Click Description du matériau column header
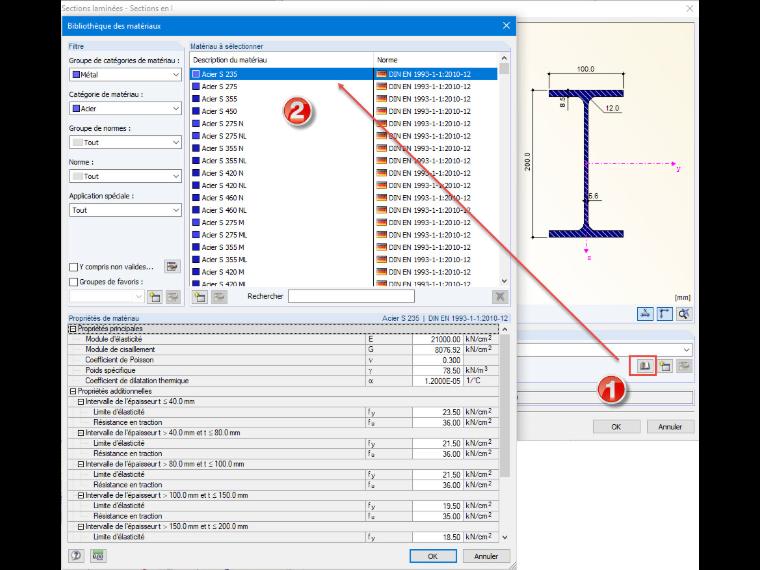This screenshot has width=760, height=570. pos(282,60)
